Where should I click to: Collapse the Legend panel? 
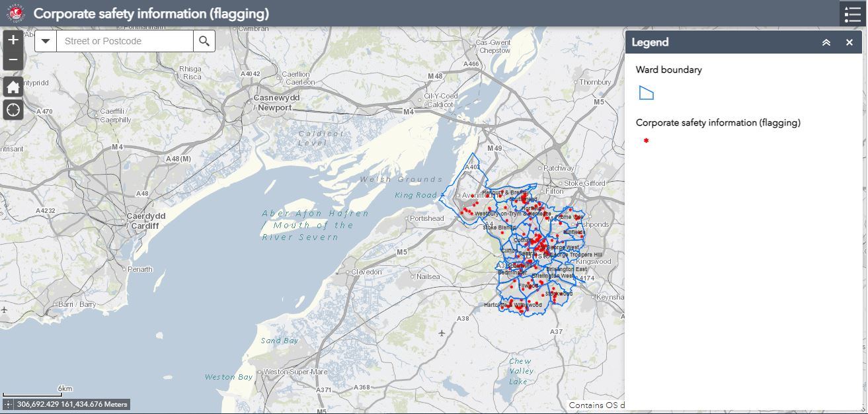(x=826, y=42)
